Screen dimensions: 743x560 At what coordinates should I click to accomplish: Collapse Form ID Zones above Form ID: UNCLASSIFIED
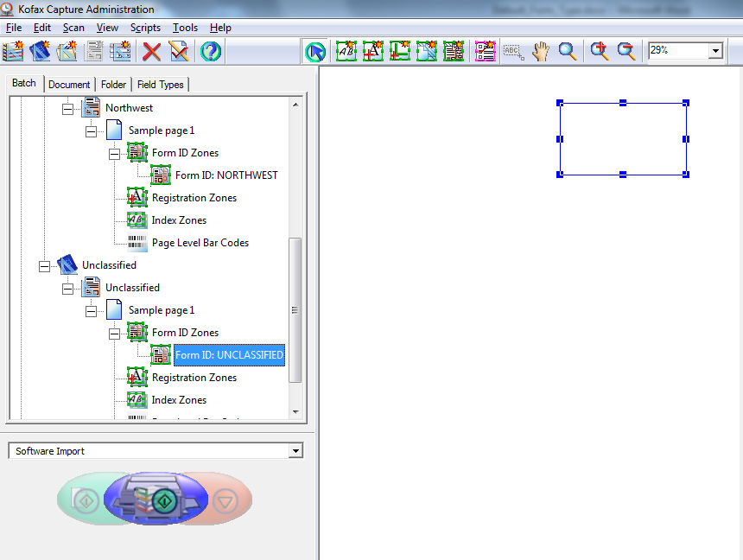coord(114,334)
